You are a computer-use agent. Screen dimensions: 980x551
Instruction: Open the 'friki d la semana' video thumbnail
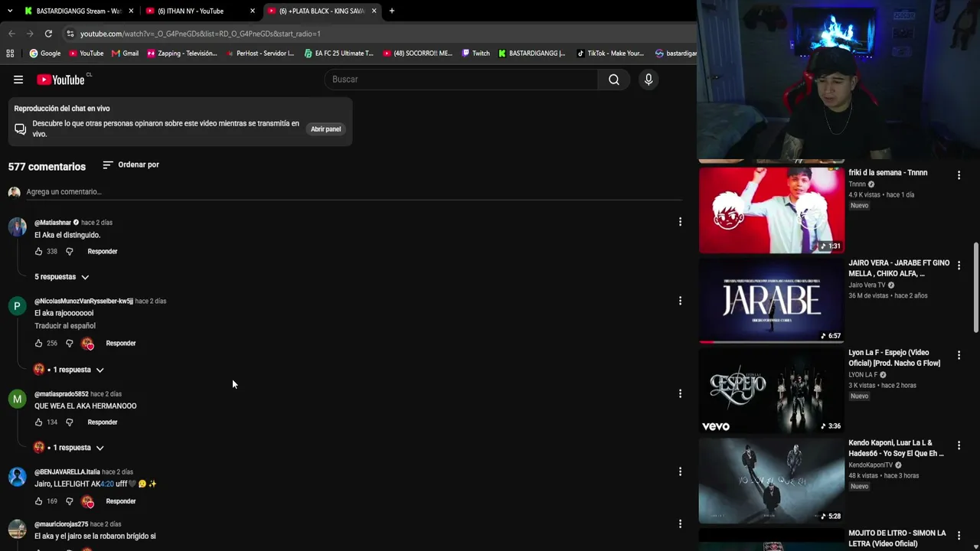(772, 210)
